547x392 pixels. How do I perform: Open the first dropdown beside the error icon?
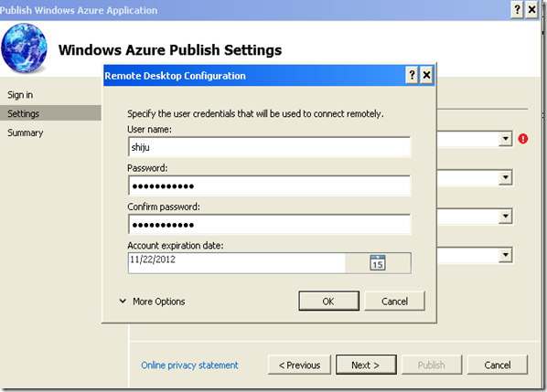pyautogui.click(x=505, y=139)
